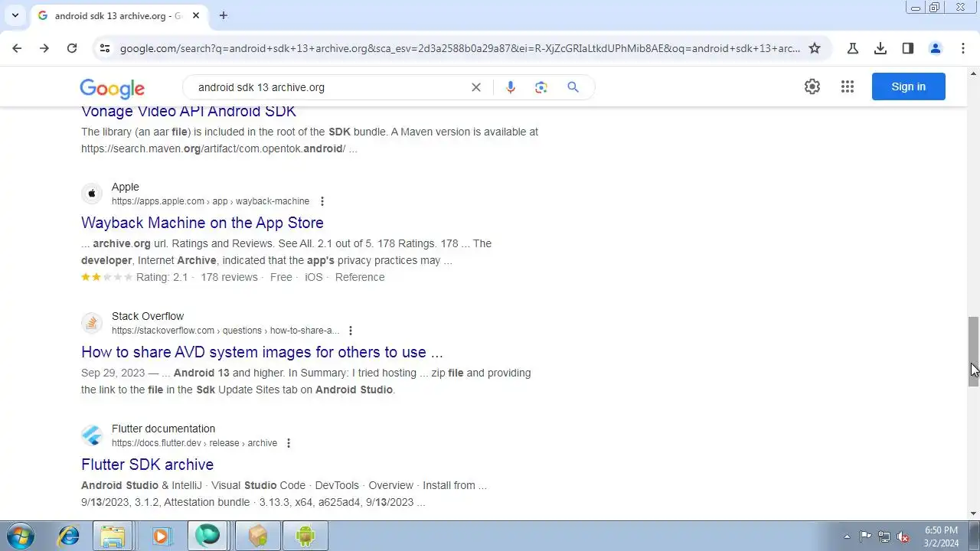Search by image with Lens icon

tap(541, 87)
